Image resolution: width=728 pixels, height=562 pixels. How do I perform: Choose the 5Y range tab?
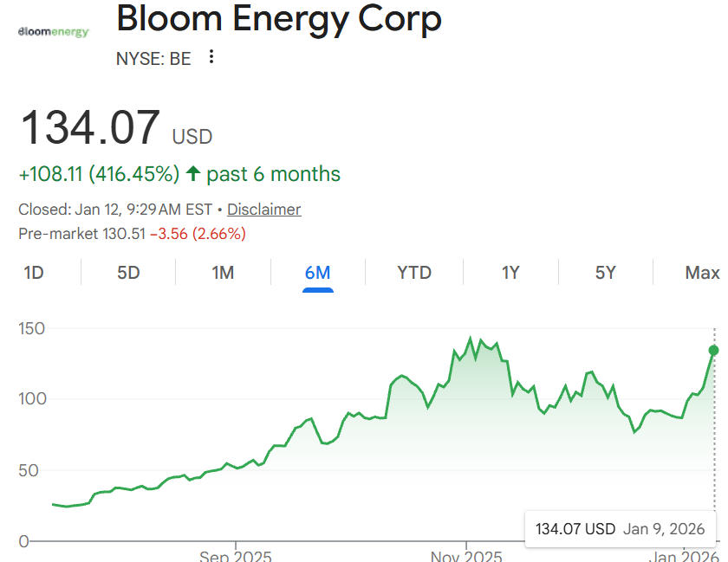[605, 274]
